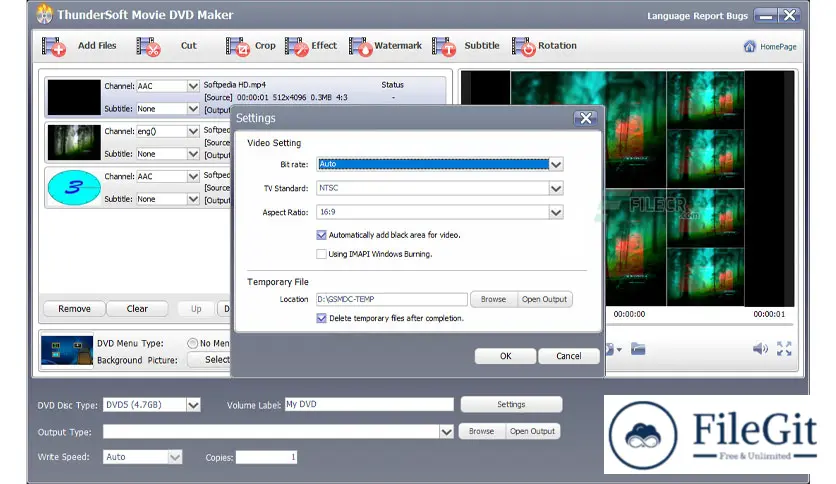Click OK in Settings dialog
Viewport: 836px width, 484px height.
[505, 356]
